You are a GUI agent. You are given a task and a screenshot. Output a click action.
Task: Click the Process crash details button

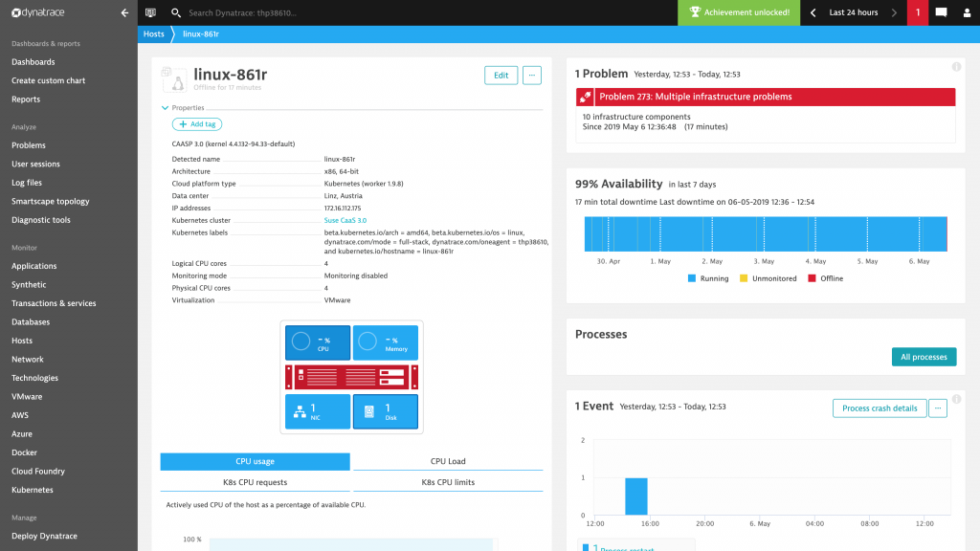(880, 408)
